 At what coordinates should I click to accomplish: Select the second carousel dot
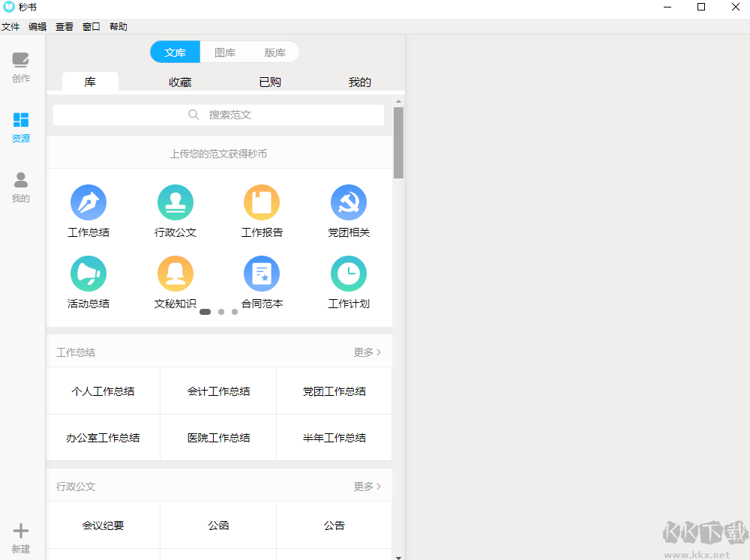click(x=220, y=311)
